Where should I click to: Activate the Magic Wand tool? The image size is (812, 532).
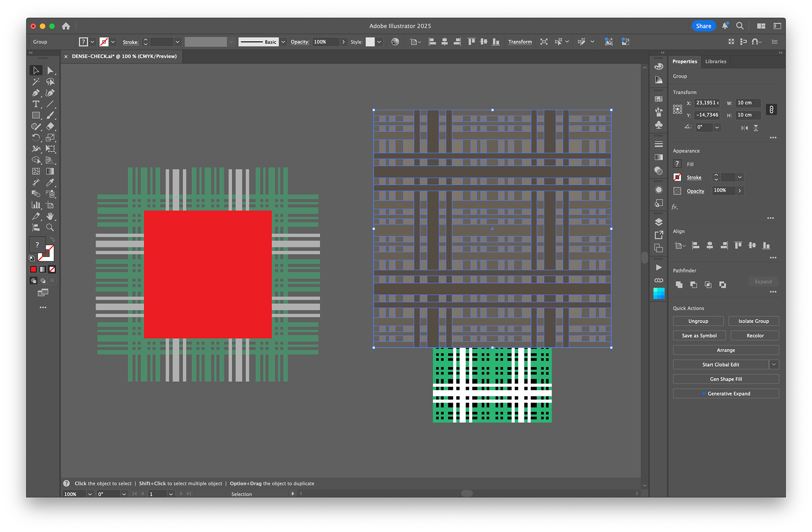tap(36, 82)
